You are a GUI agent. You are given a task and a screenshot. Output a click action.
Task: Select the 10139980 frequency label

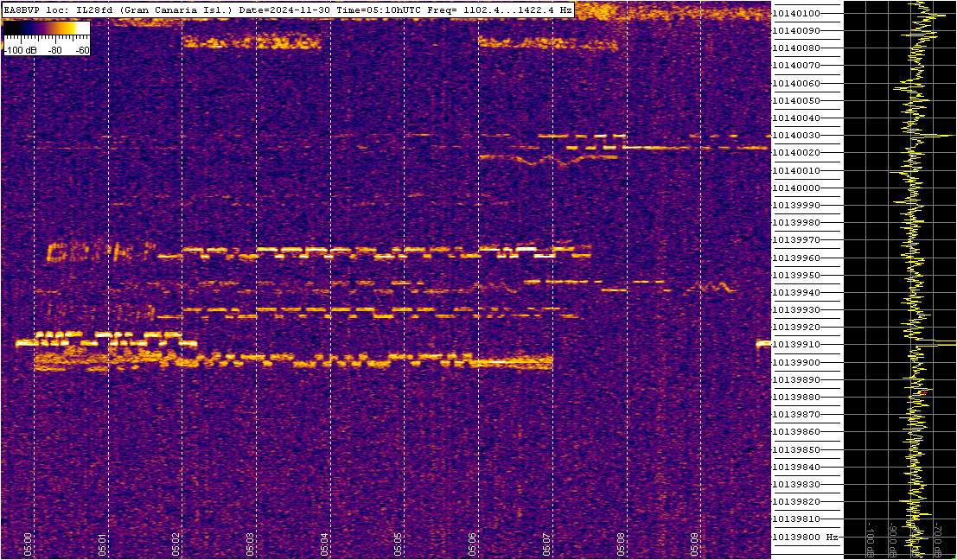coord(796,223)
